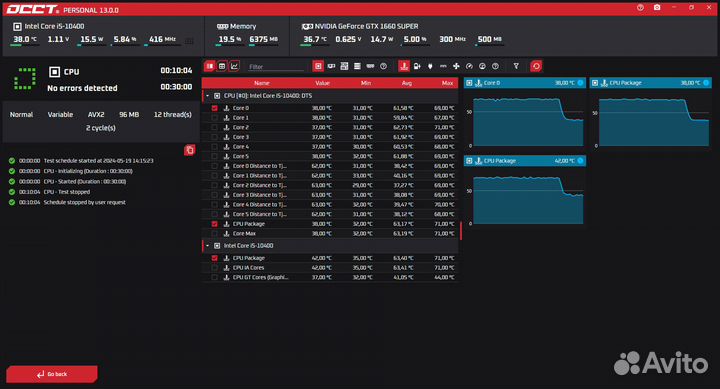The image size is (720, 389).
Task: Check the Core 3 sensor checkbox
Action: 214,137
